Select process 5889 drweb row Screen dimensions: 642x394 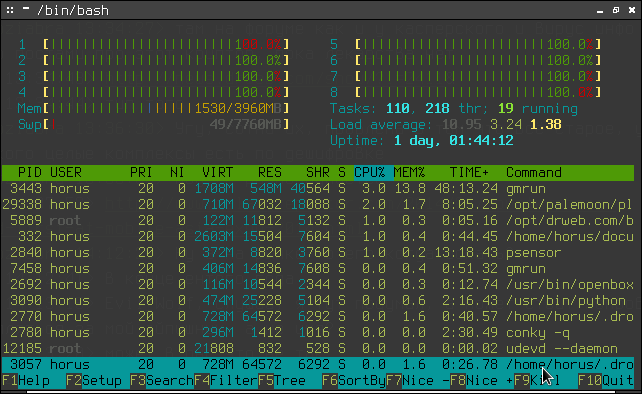[318, 220]
